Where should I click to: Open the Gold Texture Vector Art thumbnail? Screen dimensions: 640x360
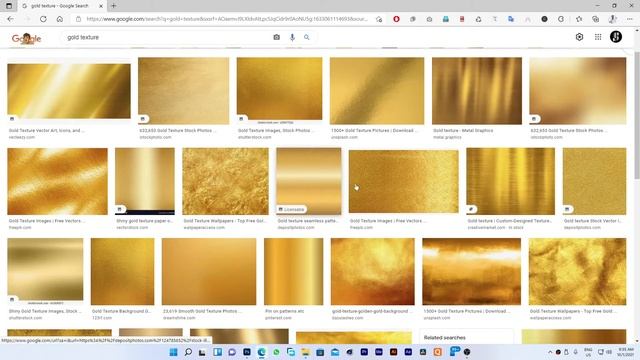tap(69, 91)
